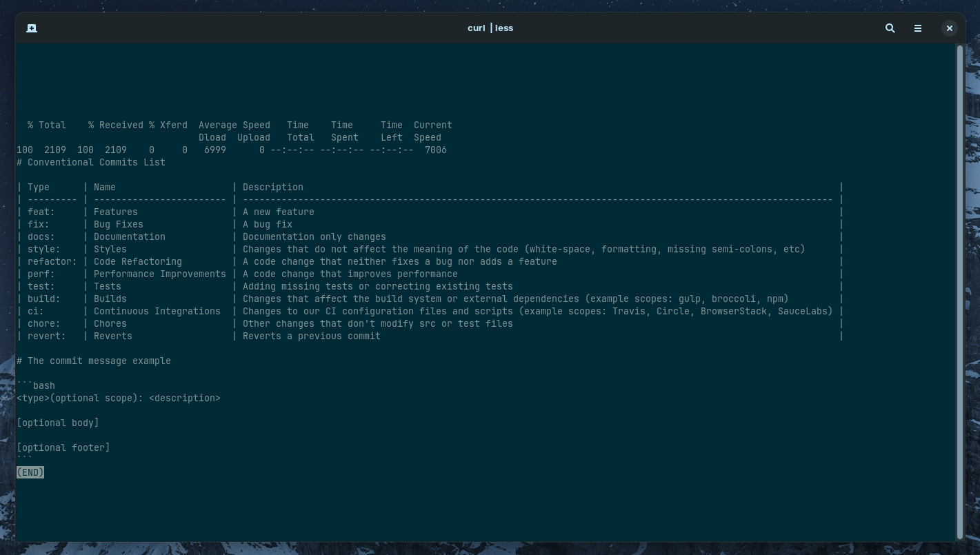This screenshot has width=980, height=555.
Task: Click the 'Documentation' name cell
Action: click(x=130, y=237)
